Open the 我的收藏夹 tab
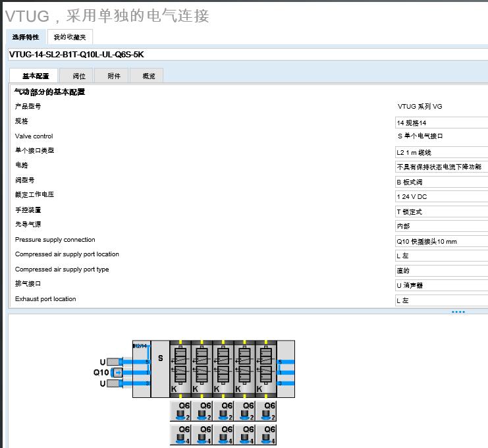Viewport: 488px width, 448px height. pos(70,37)
